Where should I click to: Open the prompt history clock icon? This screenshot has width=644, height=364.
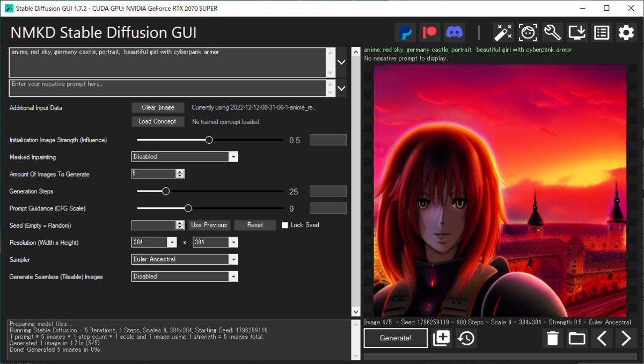pyautogui.click(x=466, y=338)
